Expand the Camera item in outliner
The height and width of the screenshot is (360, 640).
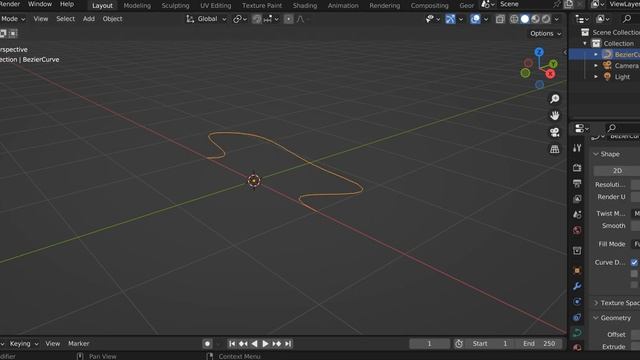click(596, 65)
